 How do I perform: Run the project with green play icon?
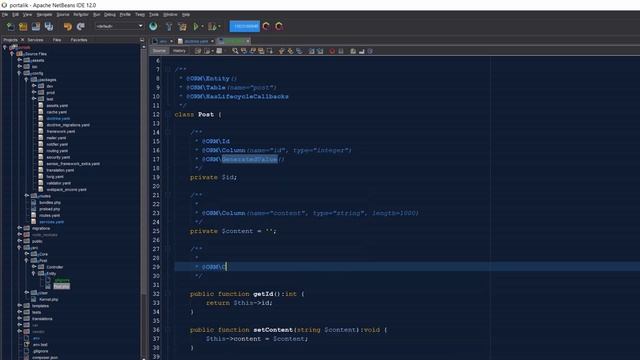tap(196, 27)
